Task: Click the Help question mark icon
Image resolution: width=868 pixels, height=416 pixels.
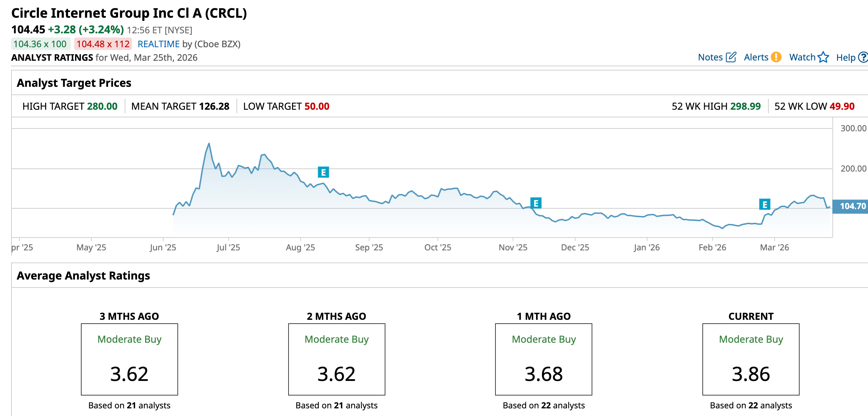Action: [863, 57]
